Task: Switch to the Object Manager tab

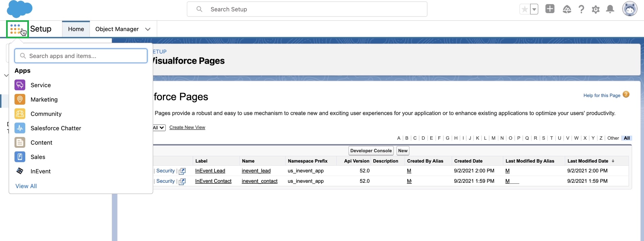Action: point(117,29)
